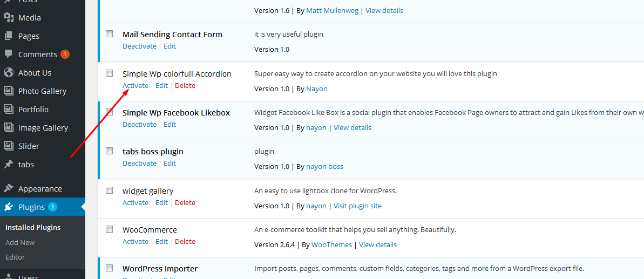Viewport: 644px width, 279px height.
Task: Deactivate Mail Sending Contact Form plugin
Action: coord(140,46)
